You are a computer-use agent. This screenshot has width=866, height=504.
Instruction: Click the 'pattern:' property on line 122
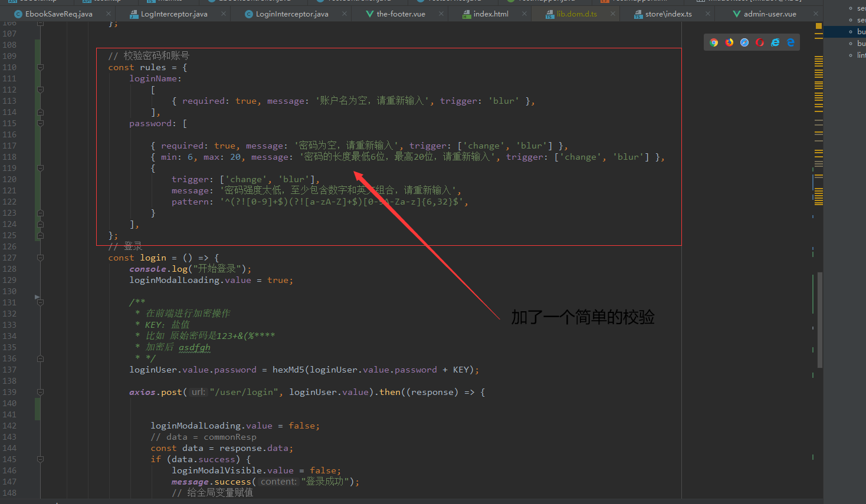click(193, 202)
